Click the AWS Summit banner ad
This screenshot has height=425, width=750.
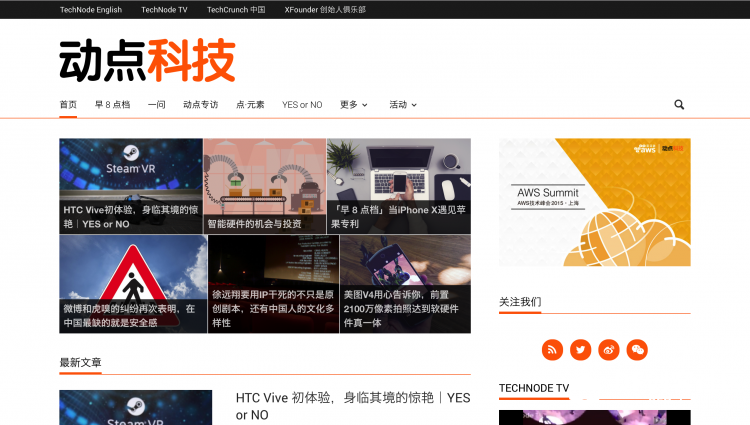click(595, 202)
